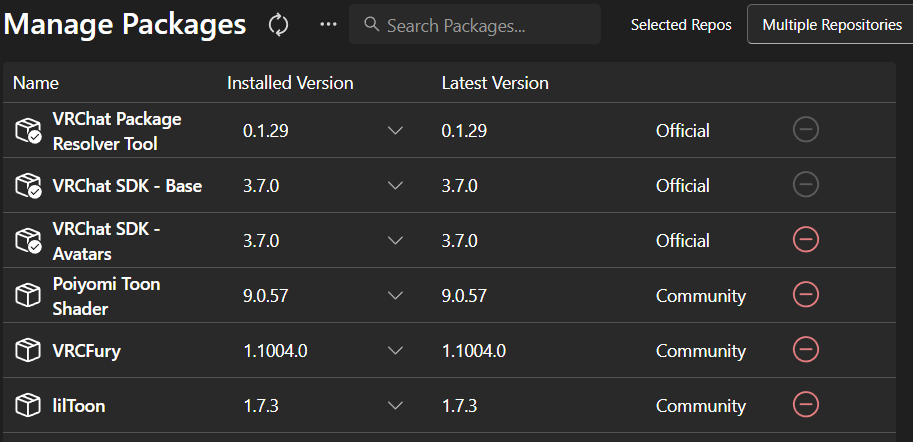Click the disabled remove icon for VRChat SDK - Base

805,185
